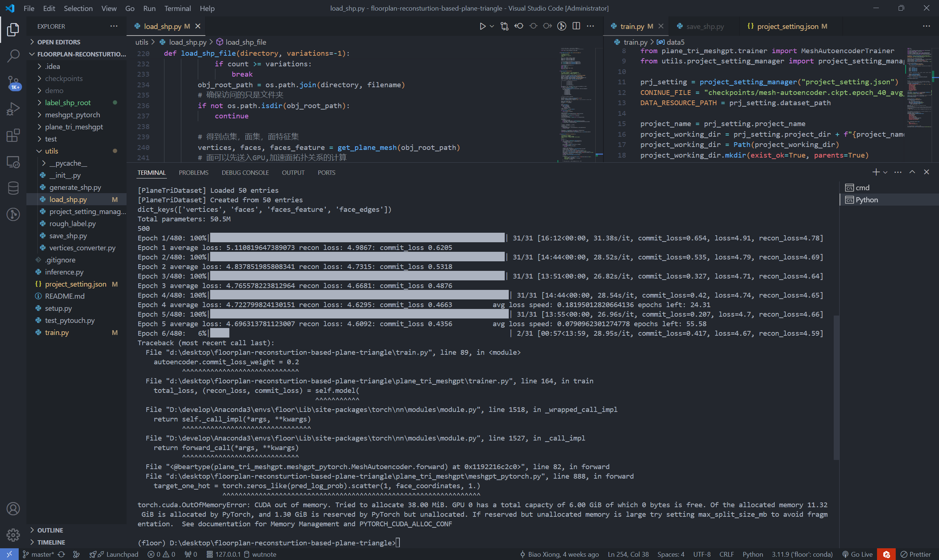The height and width of the screenshot is (560, 939).
Task: Open the run configuration dropdown beside the play button
Action: (x=492, y=26)
